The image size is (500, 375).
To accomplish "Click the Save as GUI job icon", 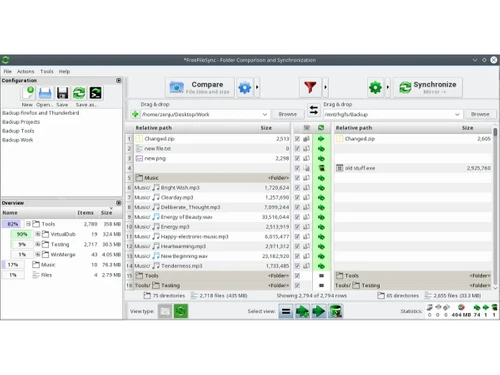I will pos(79,93).
